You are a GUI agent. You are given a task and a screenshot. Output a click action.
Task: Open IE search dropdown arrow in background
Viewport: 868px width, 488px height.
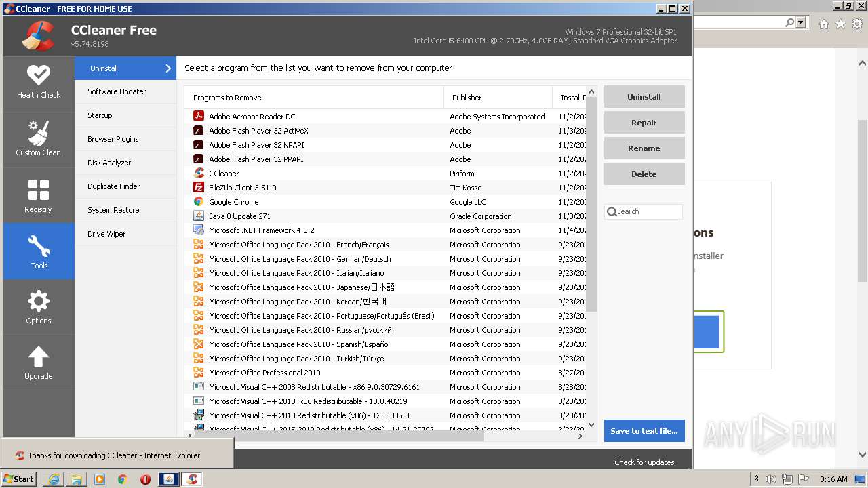[x=801, y=23]
